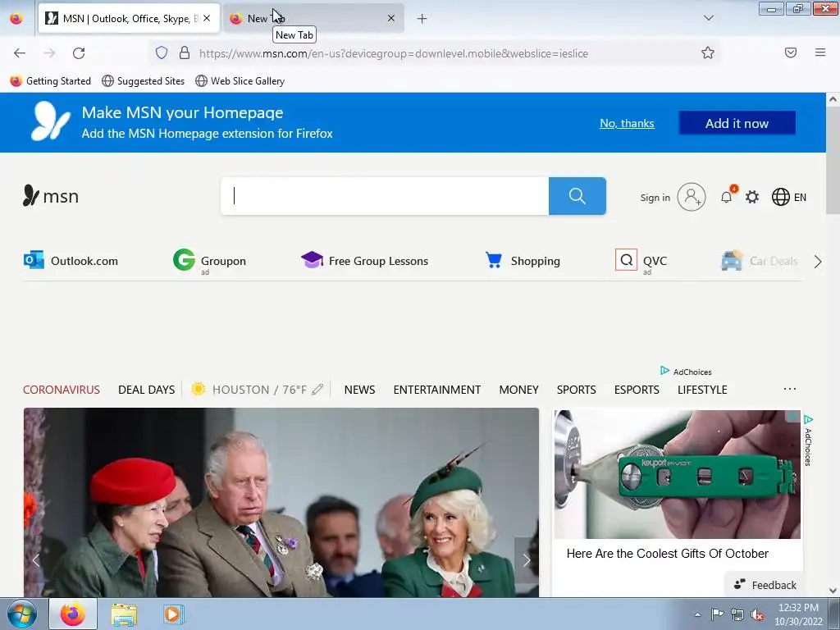Click the Add it now button
This screenshot has width=840, height=630.
click(737, 123)
